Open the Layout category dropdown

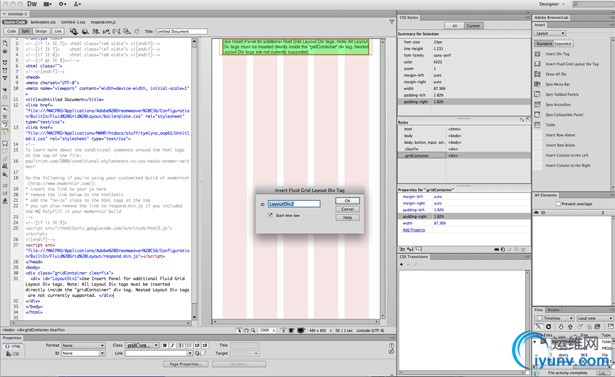coord(550,33)
